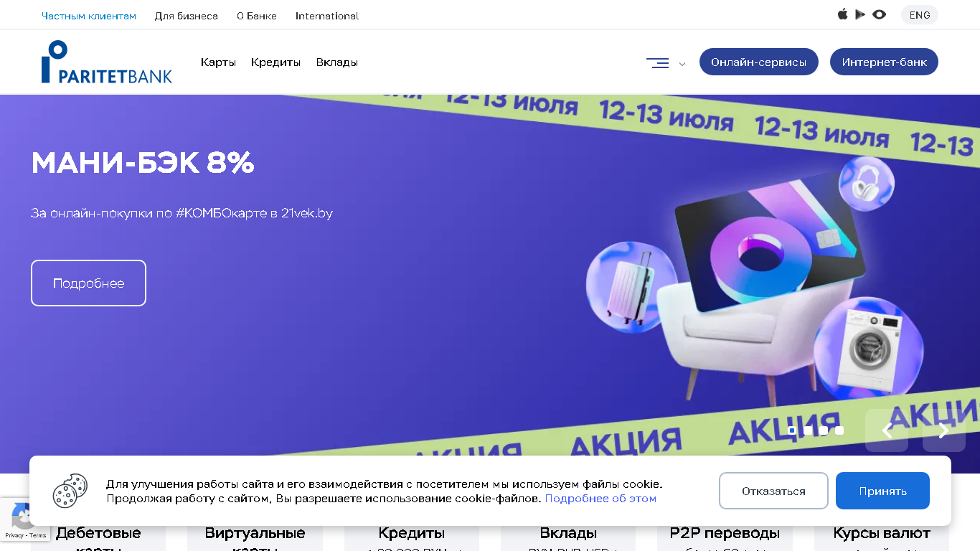The height and width of the screenshot is (551, 980).
Task: Open the Вклады menu item
Action: click(x=337, y=62)
